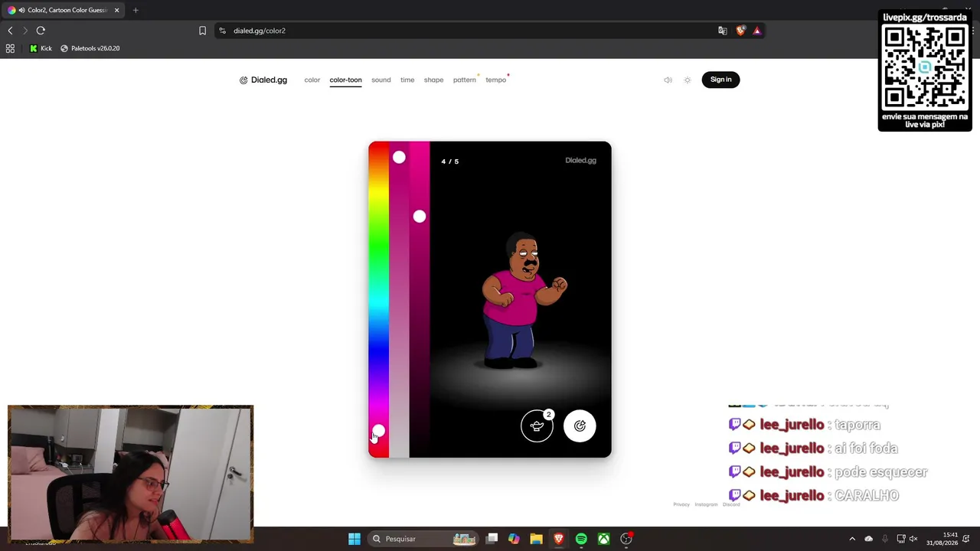
Task: Click the 4 / 5 round counter
Action: coord(450,161)
